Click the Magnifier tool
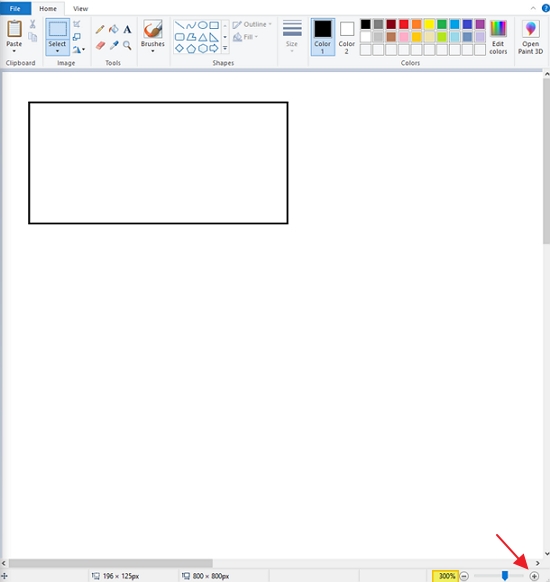 pyautogui.click(x=127, y=46)
